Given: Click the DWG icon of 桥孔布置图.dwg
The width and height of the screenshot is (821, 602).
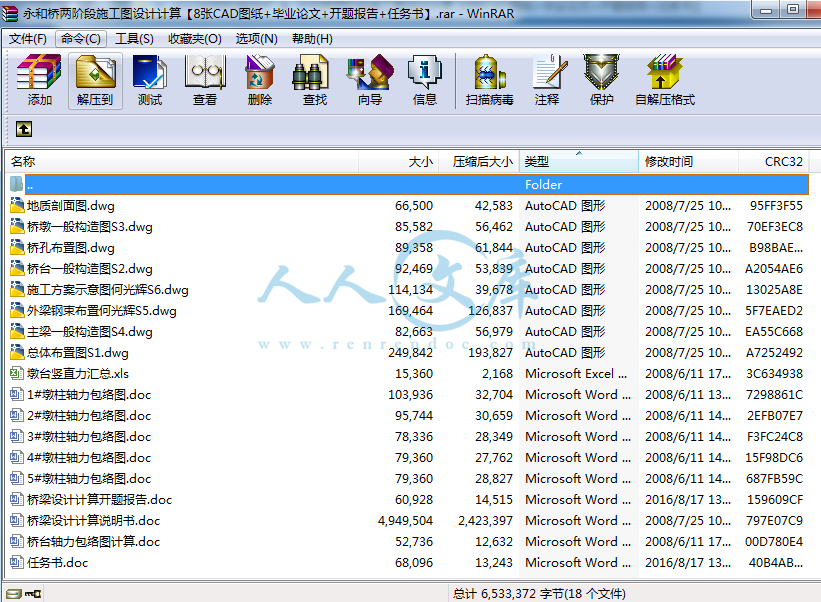Looking at the screenshot, I should click(17, 247).
